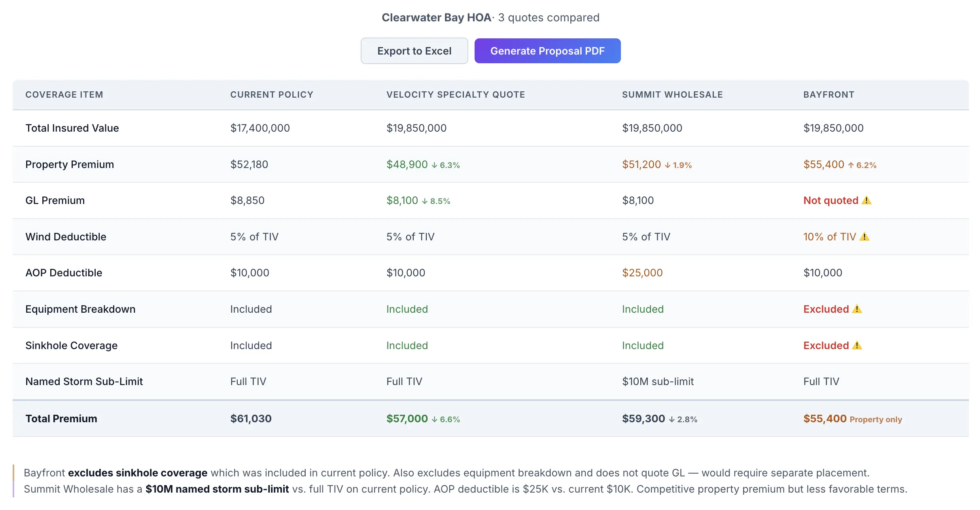Select the Summit Wholesale column header

[x=672, y=95]
